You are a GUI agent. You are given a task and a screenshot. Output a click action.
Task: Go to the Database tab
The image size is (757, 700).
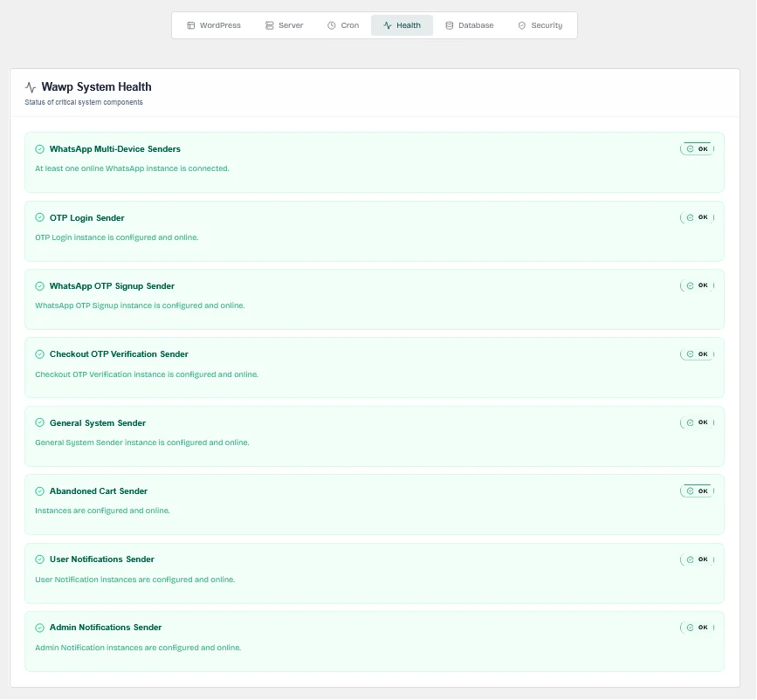pos(469,25)
